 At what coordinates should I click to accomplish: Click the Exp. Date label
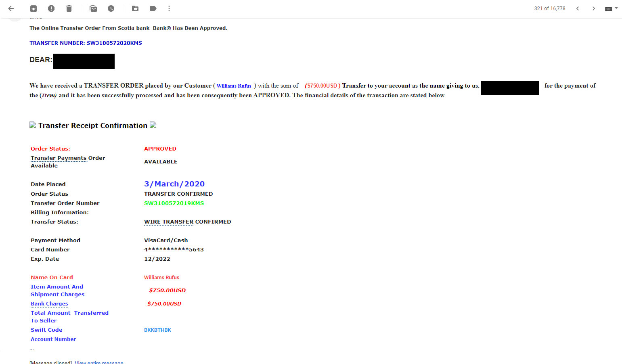click(x=45, y=259)
